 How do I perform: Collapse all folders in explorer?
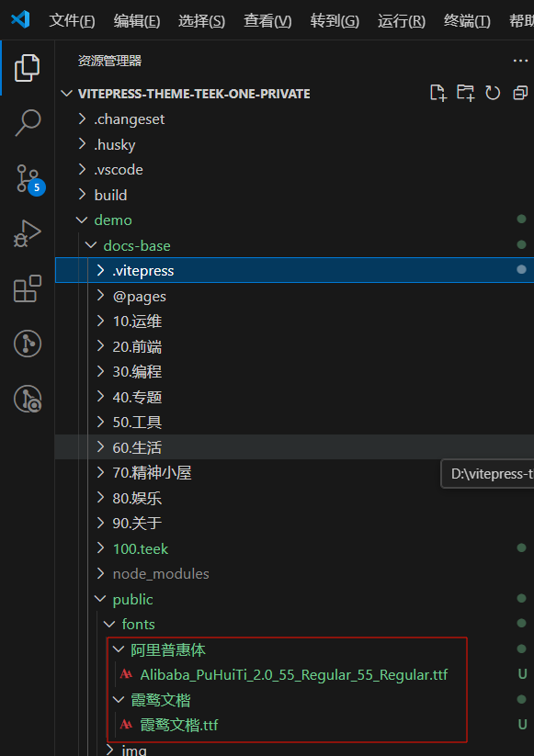[x=520, y=93]
